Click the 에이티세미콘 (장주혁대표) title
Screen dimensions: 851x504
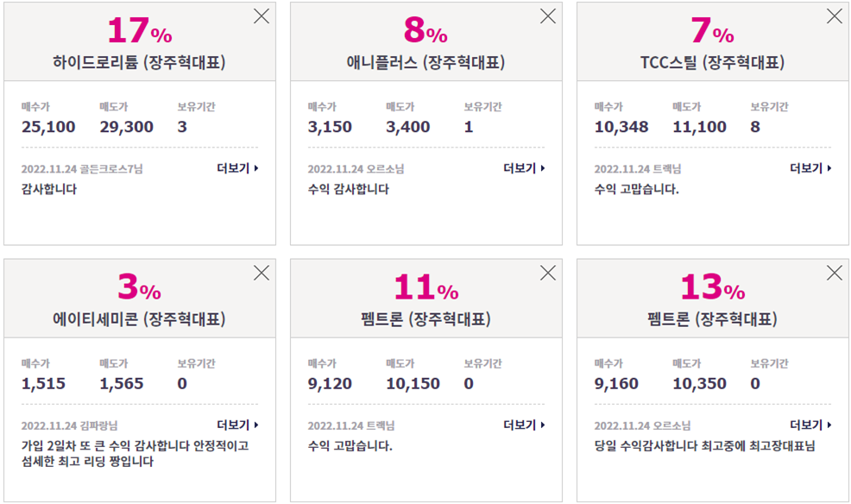coord(139,319)
